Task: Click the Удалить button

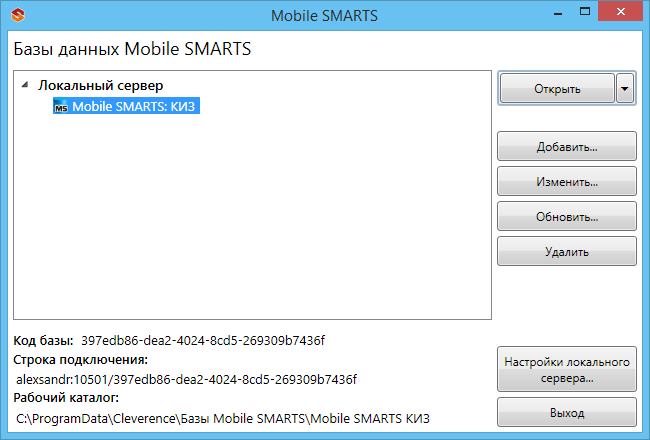Action: coord(567,251)
